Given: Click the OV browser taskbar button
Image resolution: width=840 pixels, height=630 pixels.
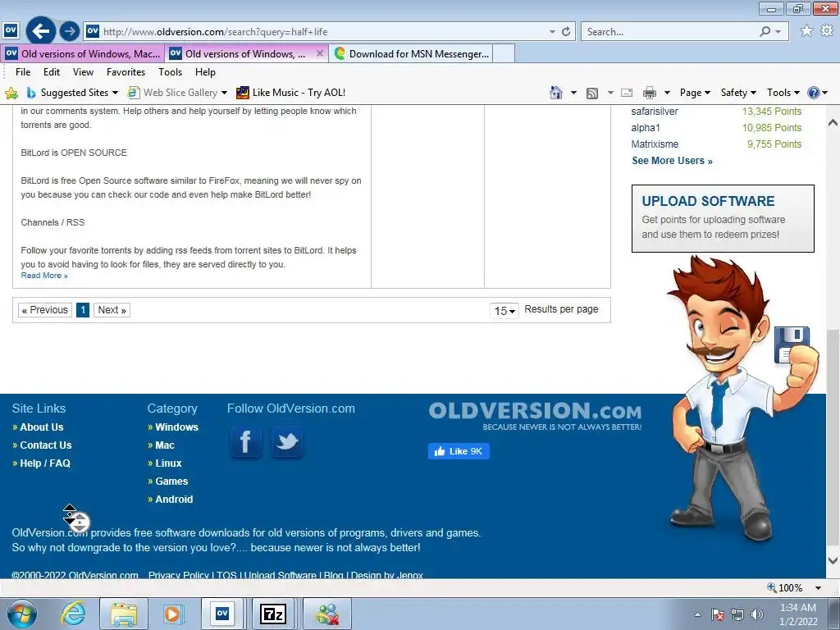Looking at the screenshot, I should pyautogui.click(x=222, y=614).
